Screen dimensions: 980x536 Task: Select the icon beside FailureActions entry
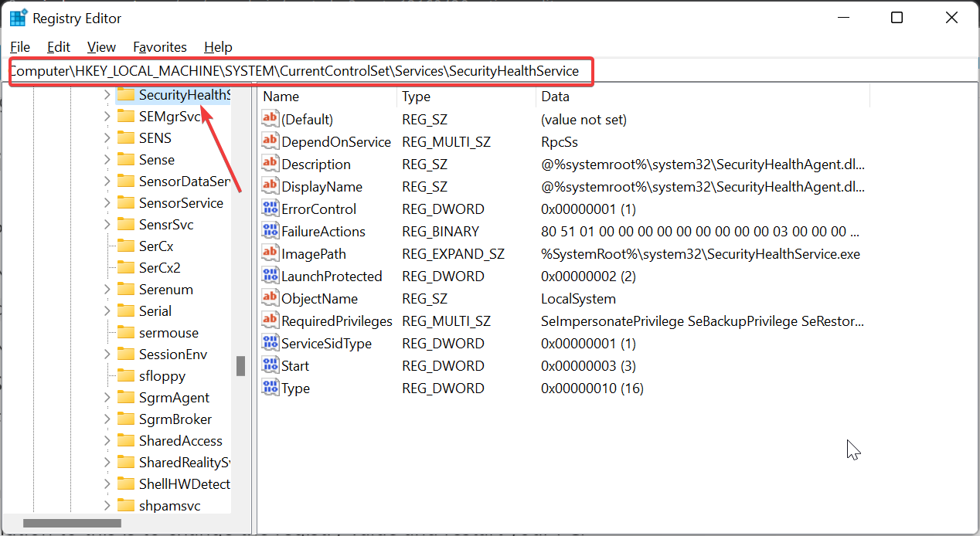click(270, 232)
